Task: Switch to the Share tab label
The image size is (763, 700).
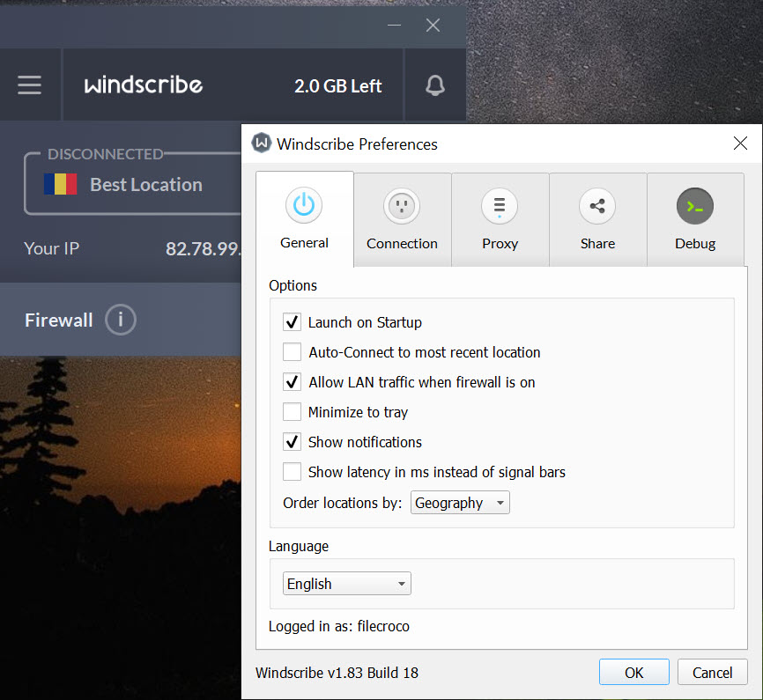Action: tap(597, 244)
